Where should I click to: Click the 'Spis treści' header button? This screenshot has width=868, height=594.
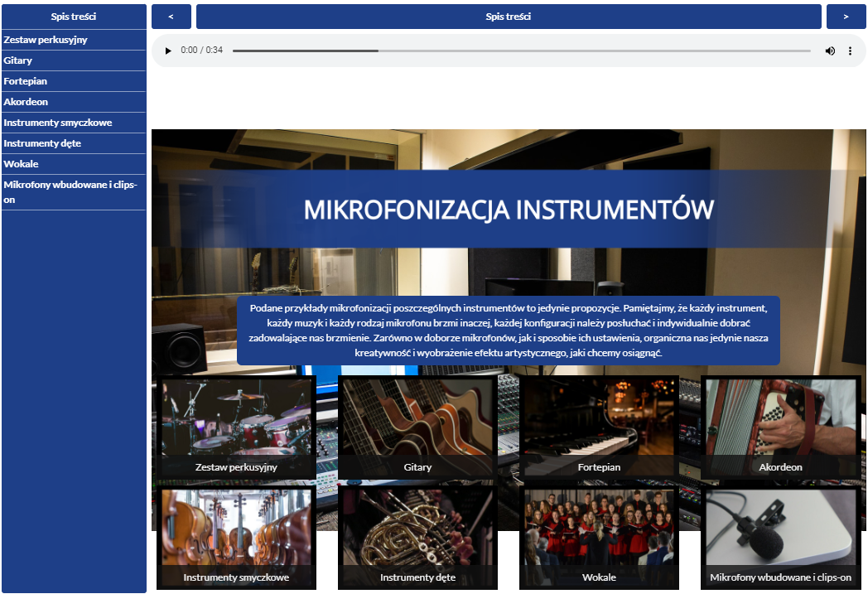point(508,16)
